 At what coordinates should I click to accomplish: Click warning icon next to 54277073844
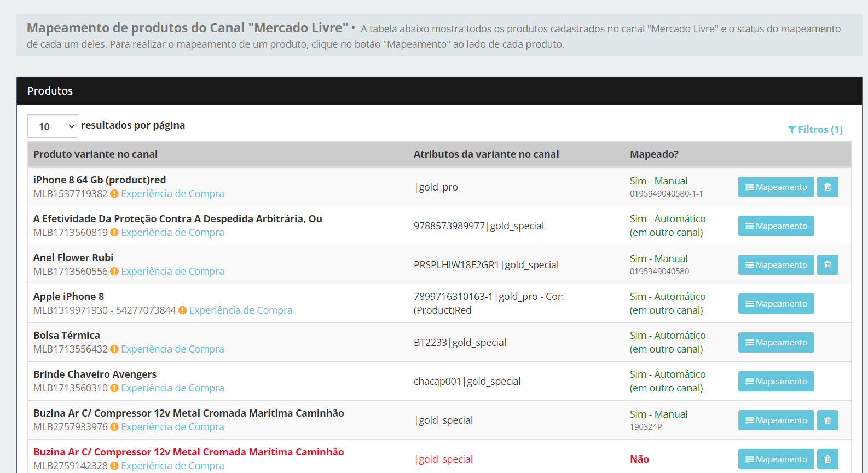pyautogui.click(x=183, y=310)
